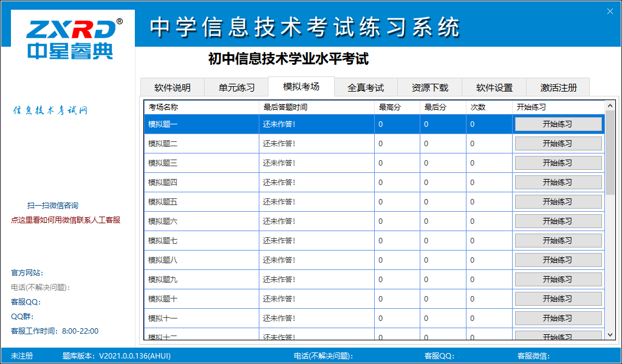The width and height of the screenshot is (622, 364).
Task: Open the 软件设置 tab
Action: [x=494, y=87]
